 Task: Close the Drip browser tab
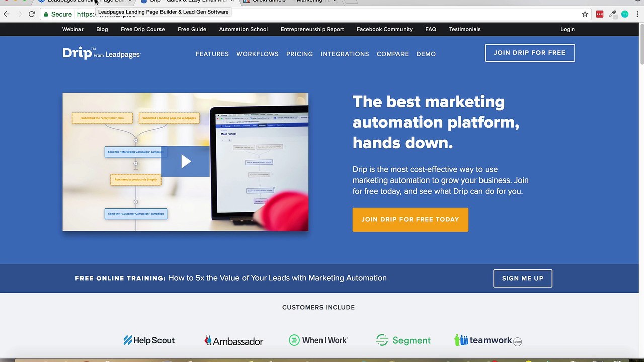point(232,1)
